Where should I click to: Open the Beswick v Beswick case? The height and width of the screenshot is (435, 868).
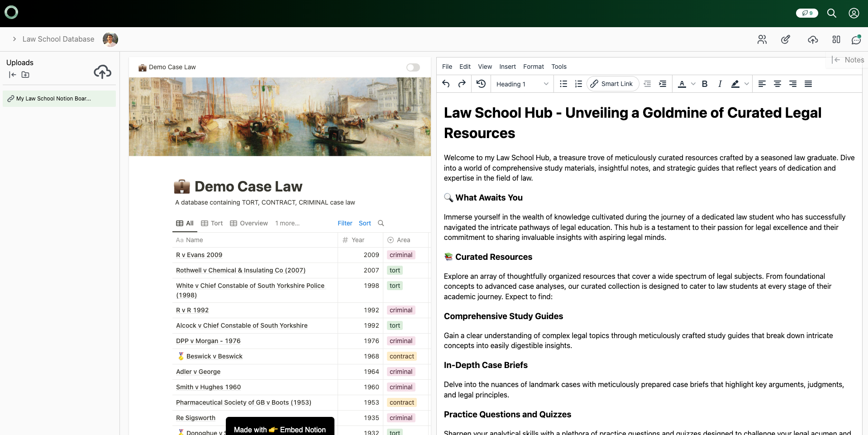(215, 356)
